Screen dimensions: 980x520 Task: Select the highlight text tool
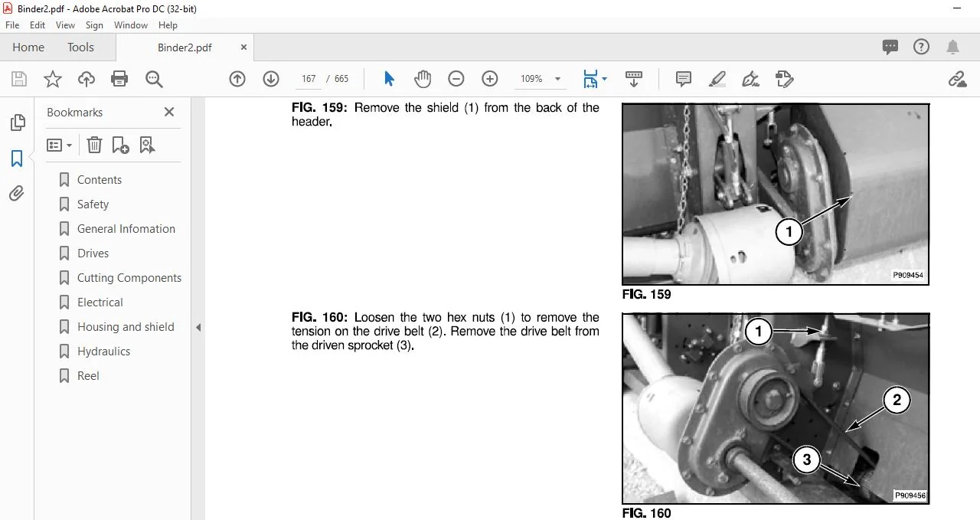717,79
